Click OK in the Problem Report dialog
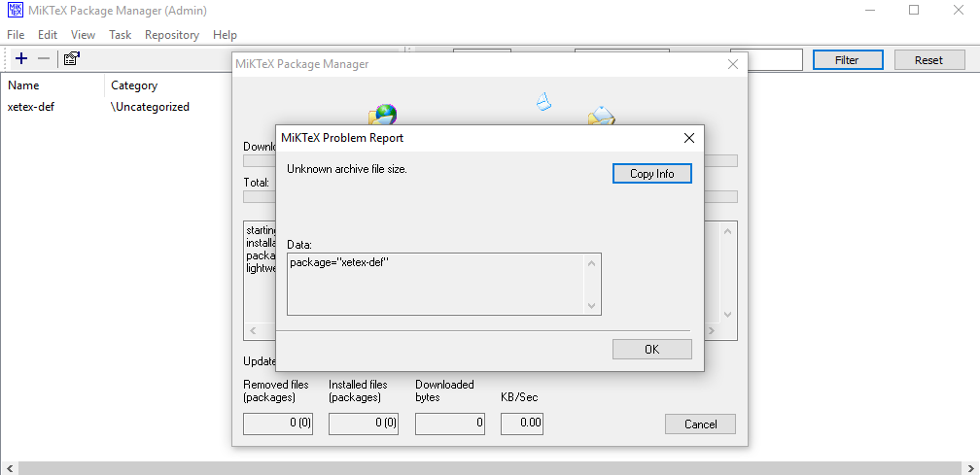980x475 pixels. pyautogui.click(x=651, y=350)
